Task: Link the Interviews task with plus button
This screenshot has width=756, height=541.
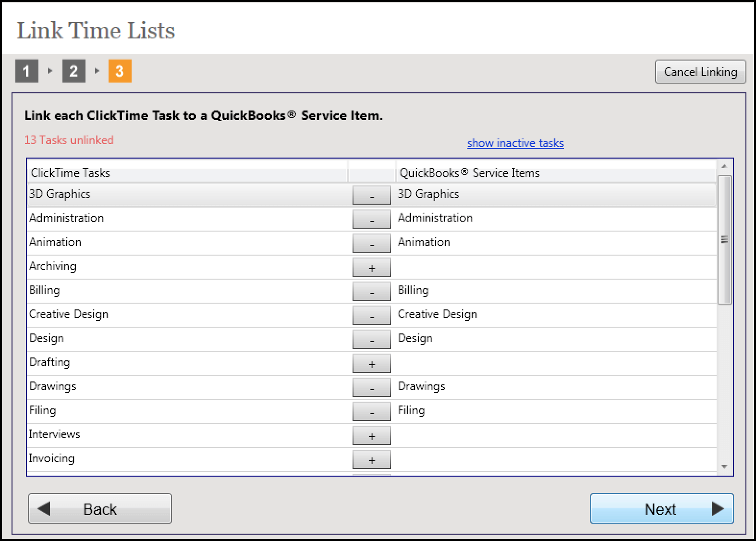Action: click(371, 436)
